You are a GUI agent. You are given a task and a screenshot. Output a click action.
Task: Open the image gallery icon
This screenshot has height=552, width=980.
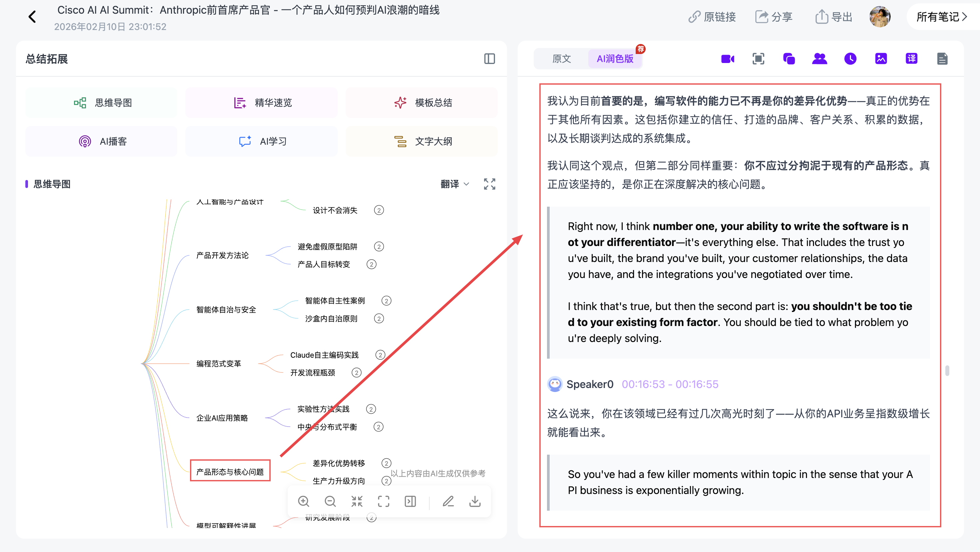pyautogui.click(x=881, y=59)
